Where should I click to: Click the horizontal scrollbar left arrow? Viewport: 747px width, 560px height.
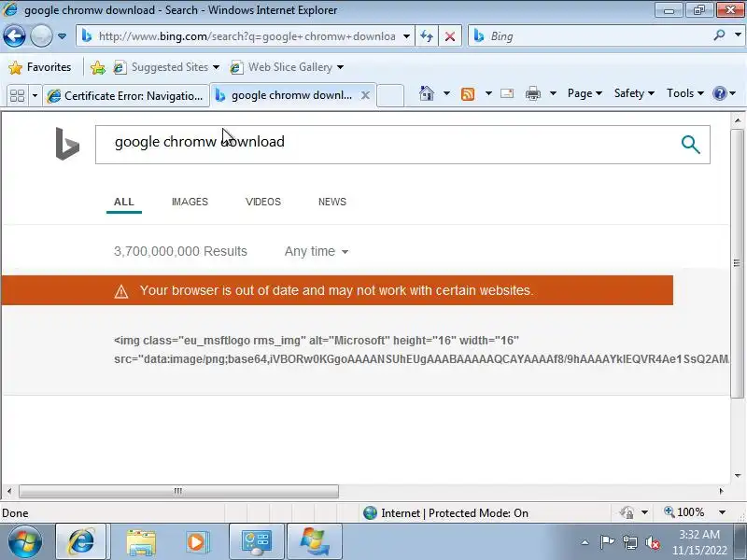(x=9, y=491)
